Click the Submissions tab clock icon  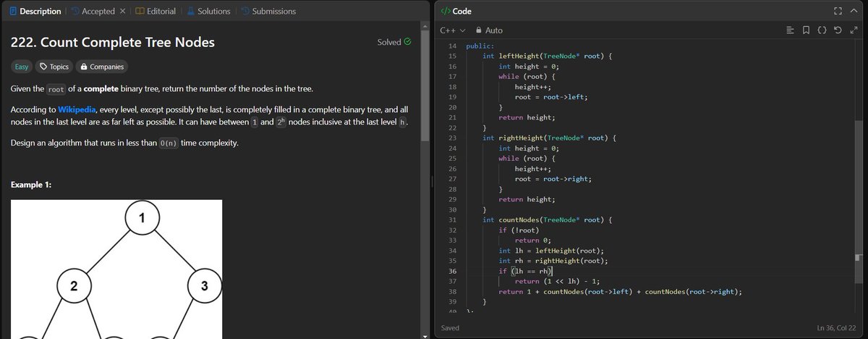[246, 11]
